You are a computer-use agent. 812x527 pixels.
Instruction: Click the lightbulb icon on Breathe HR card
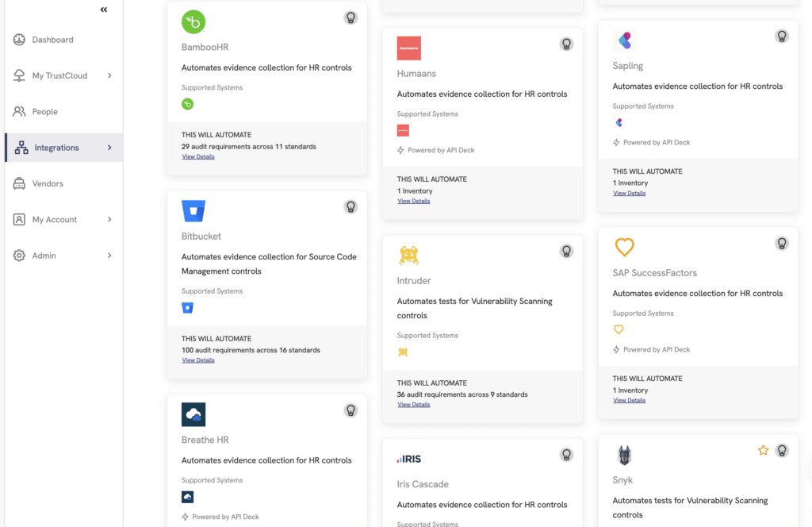(x=350, y=410)
